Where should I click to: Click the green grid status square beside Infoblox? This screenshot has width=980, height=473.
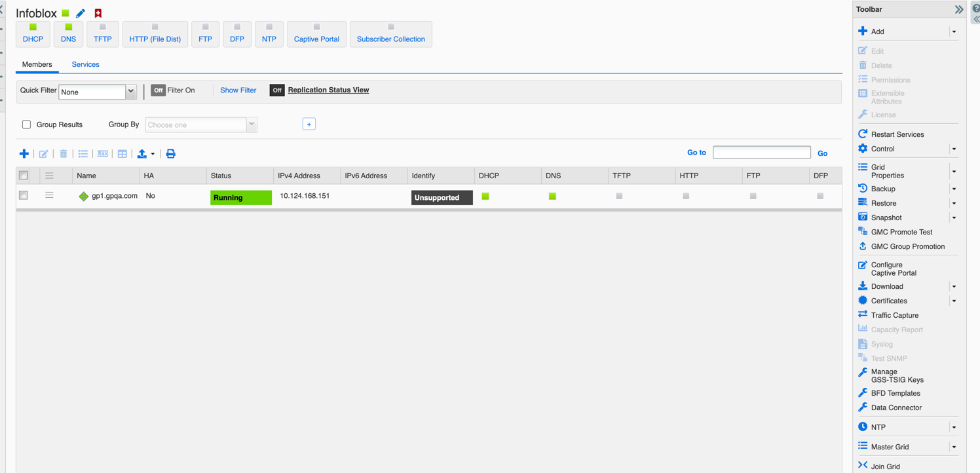pos(66,13)
